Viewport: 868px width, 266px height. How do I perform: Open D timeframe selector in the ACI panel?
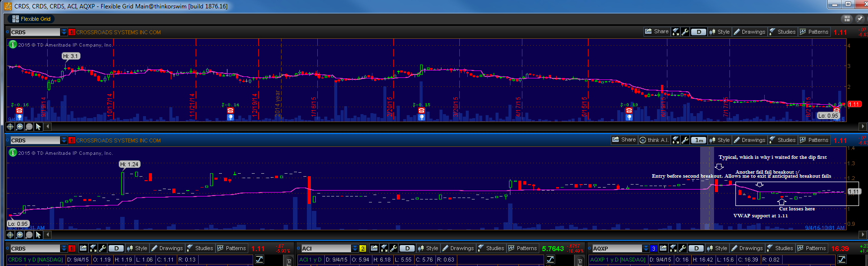pos(407,248)
